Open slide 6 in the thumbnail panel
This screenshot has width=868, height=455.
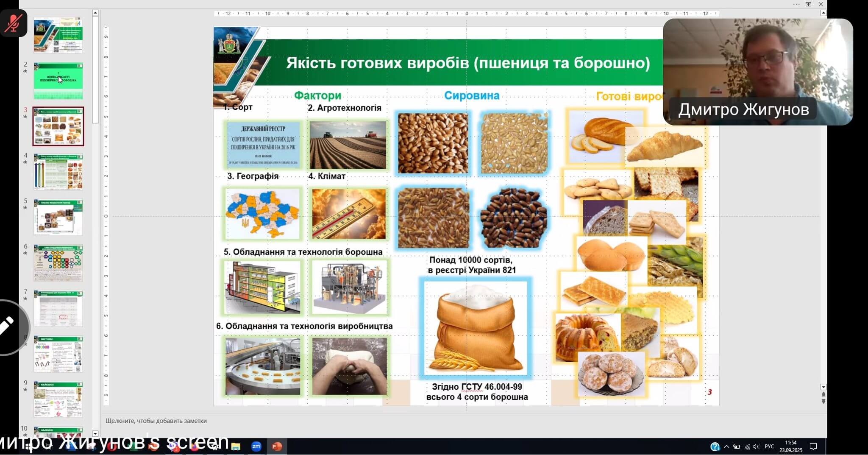point(58,263)
